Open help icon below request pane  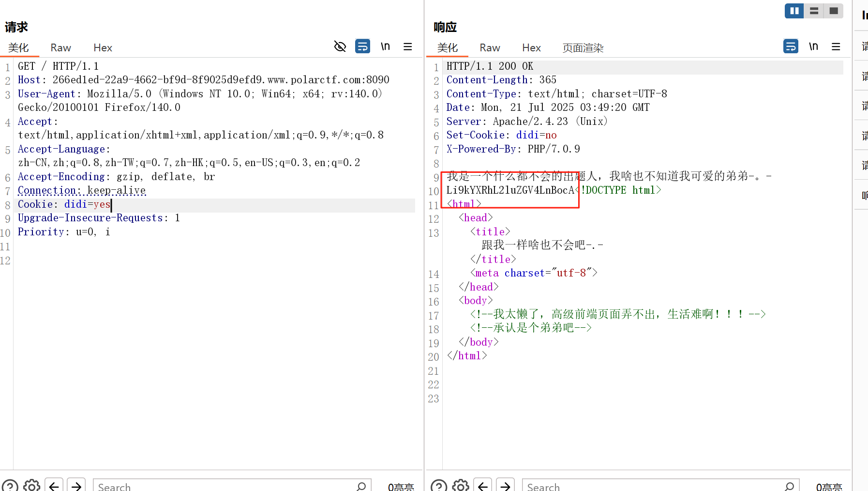(10, 486)
